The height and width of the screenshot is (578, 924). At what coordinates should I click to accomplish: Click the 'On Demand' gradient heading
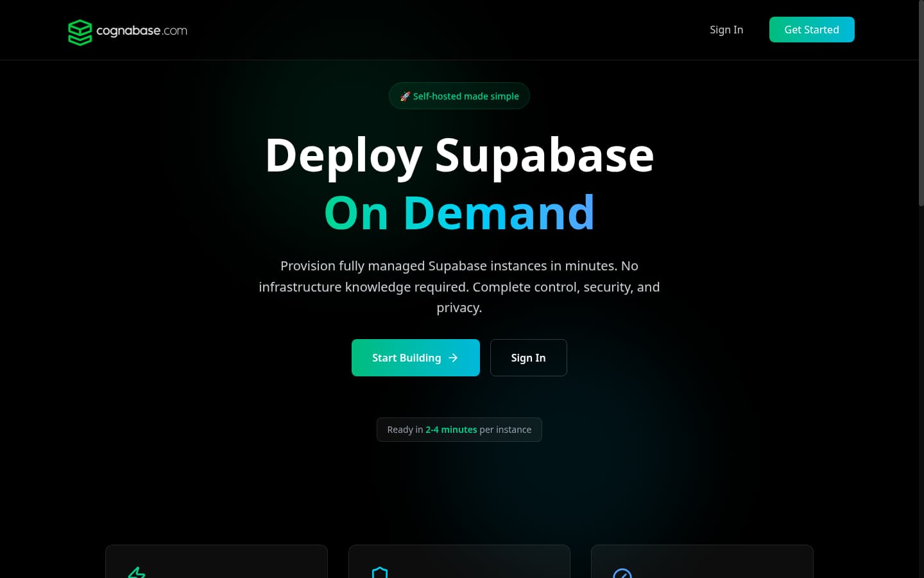(459, 213)
